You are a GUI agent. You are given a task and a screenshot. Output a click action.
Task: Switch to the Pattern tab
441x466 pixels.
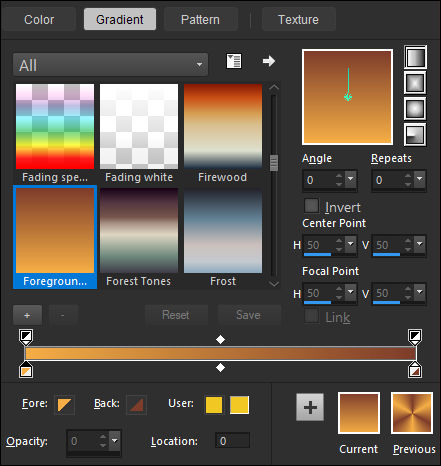tap(201, 19)
